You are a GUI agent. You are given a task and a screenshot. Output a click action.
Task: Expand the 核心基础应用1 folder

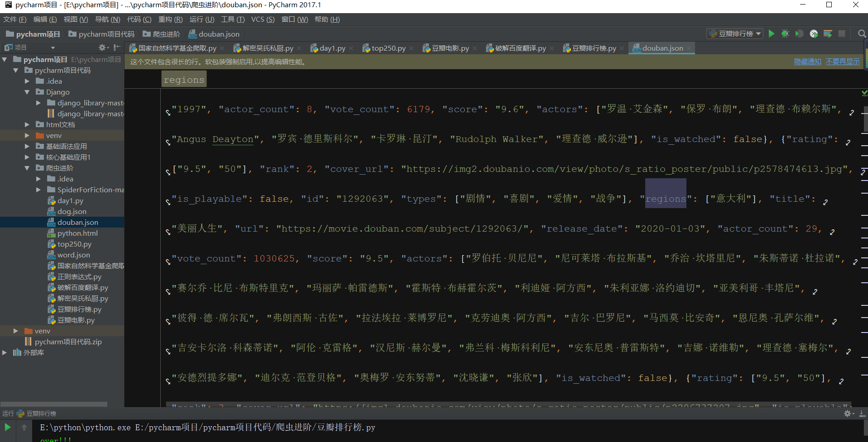(x=27, y=157)
